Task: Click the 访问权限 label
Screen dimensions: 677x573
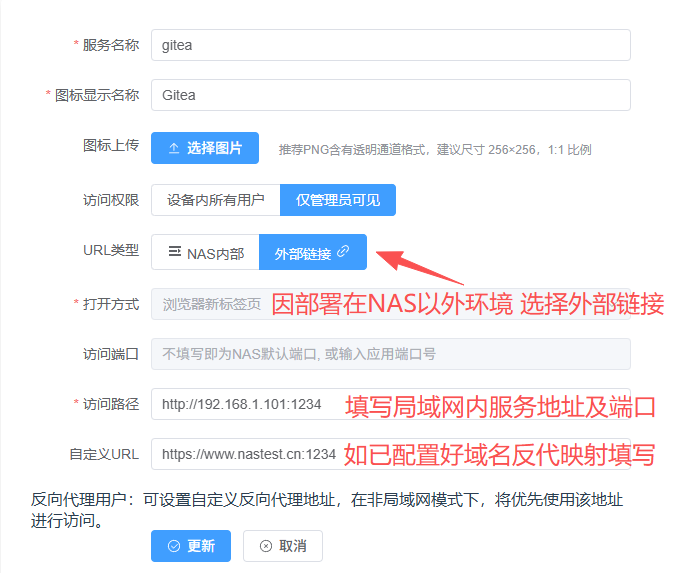Action: 111,200
